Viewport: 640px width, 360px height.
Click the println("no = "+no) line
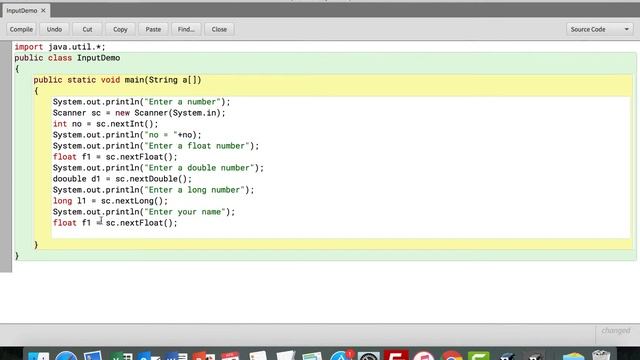pyautogui.click(x=127, y=135)
